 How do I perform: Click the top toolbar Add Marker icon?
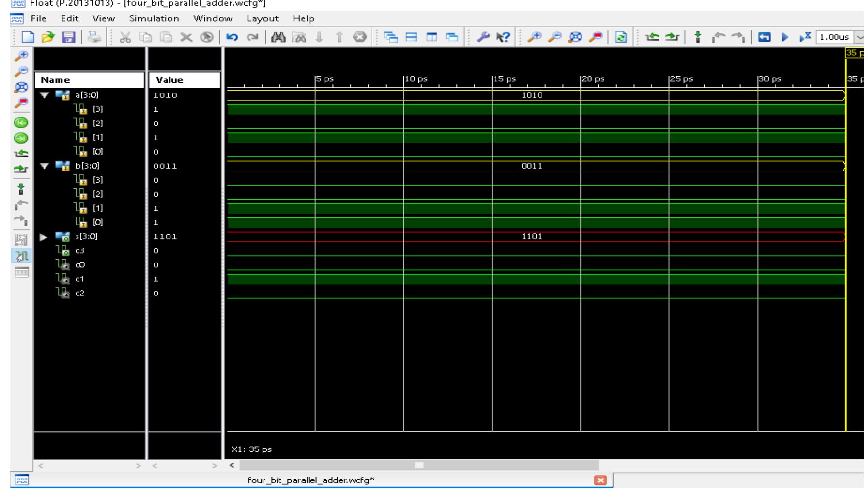pyautogui.click(x=697, y=38)
